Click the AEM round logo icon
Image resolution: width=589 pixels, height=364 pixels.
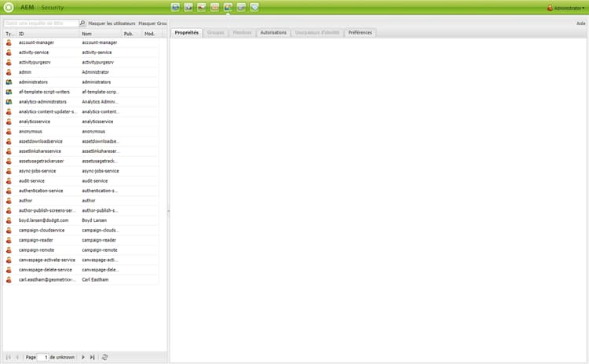(x=9, y=7)
